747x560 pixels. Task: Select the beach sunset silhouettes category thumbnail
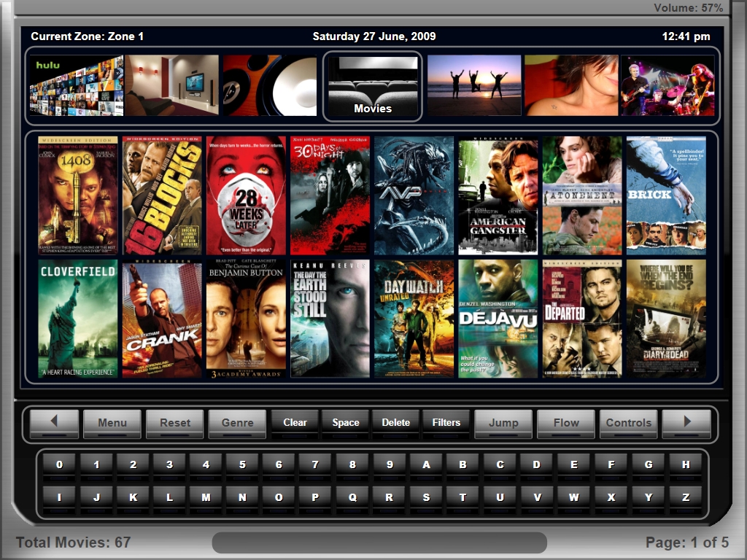pos(474,85)
